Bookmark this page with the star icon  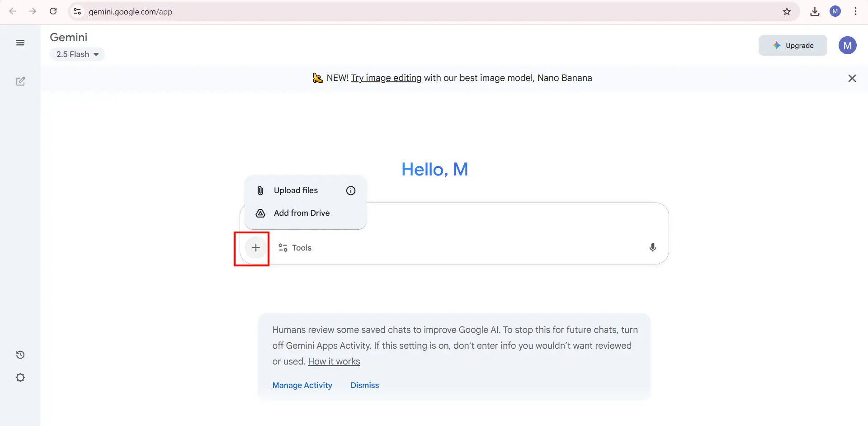tap(787, 12)
